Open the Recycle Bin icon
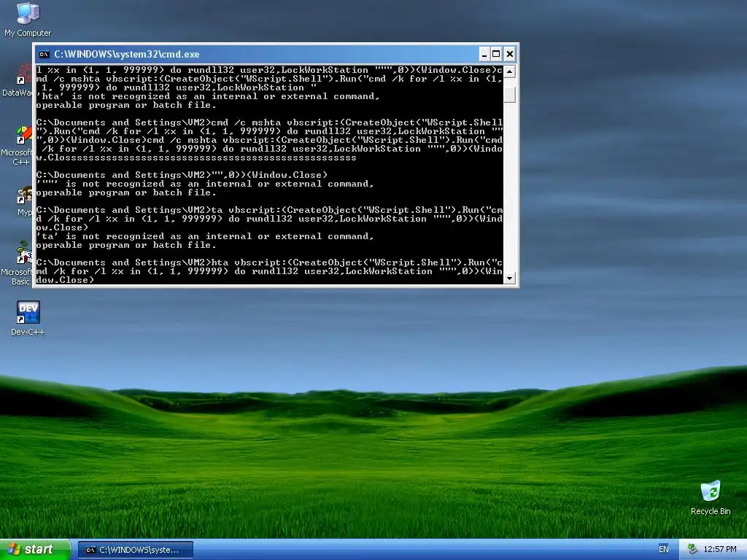Image resolution: width=747 pixels, height=560 pixels. point(711,497)
